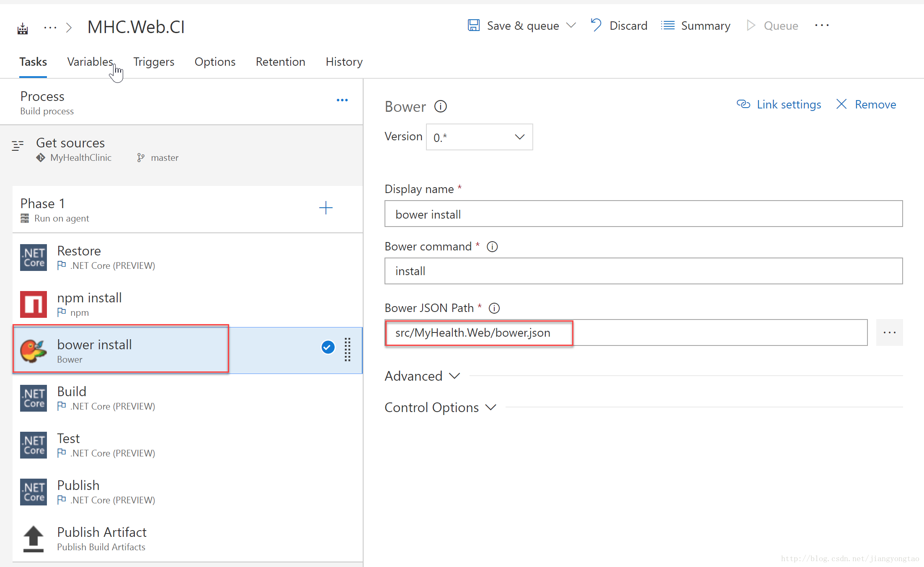
Task: Click the flag icon under npm install
Action: click(x=62, y=312)
